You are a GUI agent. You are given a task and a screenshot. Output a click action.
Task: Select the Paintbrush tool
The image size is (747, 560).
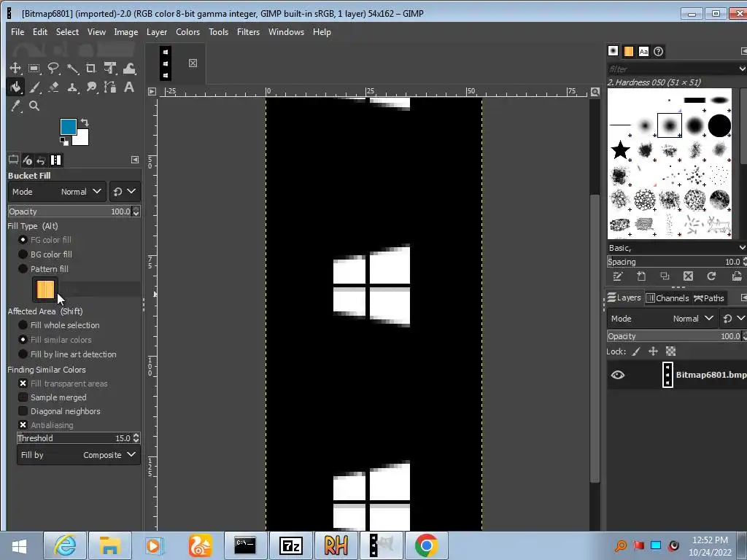tap(34, 87)
